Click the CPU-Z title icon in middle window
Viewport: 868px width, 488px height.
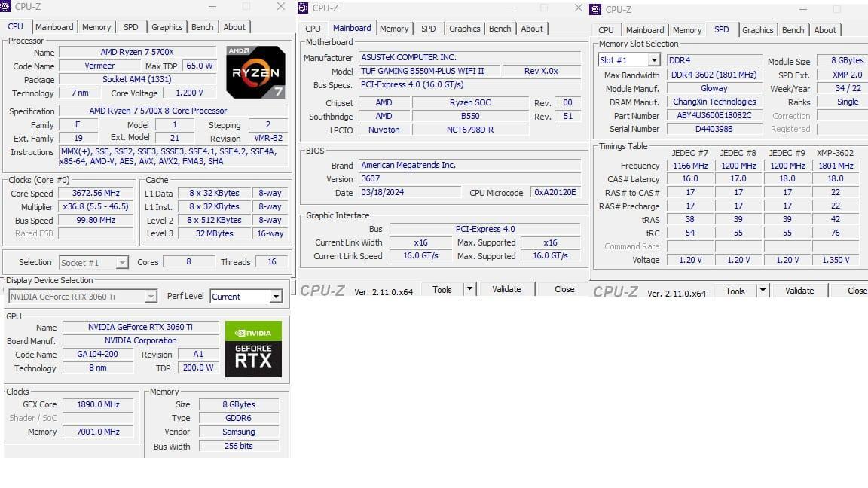303,8
